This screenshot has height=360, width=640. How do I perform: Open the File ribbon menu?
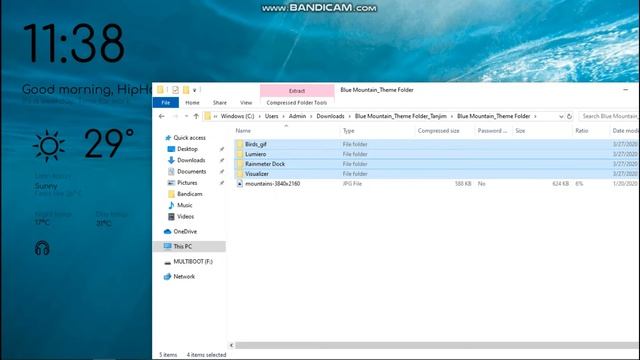(166, 102)
